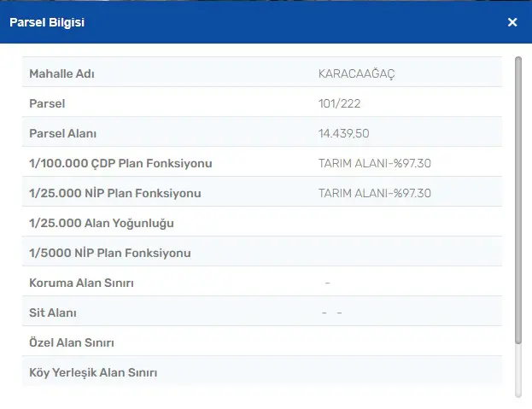Select the Koruma Alan Sınırı row label
The image size is (532, 409).
(x=81, y=283)
